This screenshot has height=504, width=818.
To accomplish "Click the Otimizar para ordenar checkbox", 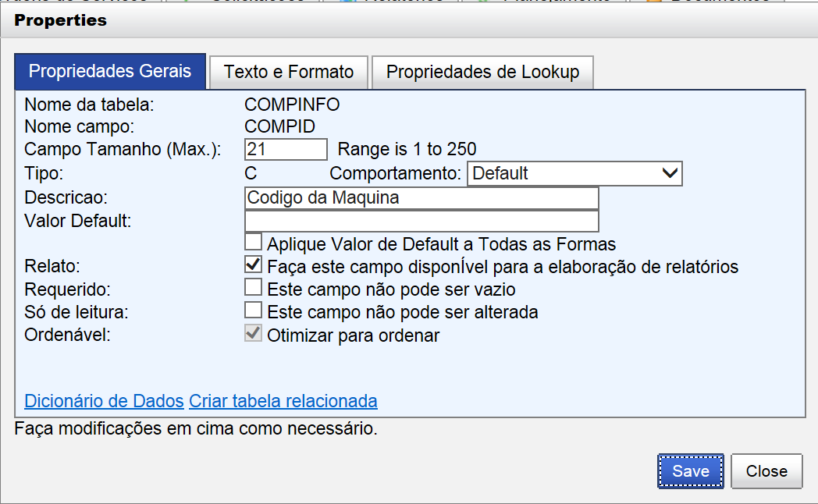I will coord(253,333).
